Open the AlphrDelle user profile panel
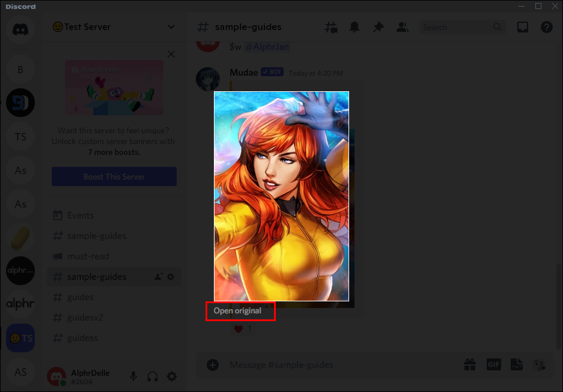563x392 pixels. pyautogui.click(x=79, y=376)
